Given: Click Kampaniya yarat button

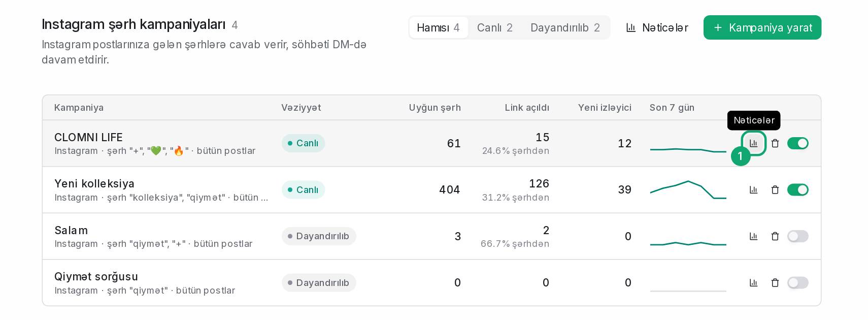Looking at the screenshot, I should click(x=762, y=27).
